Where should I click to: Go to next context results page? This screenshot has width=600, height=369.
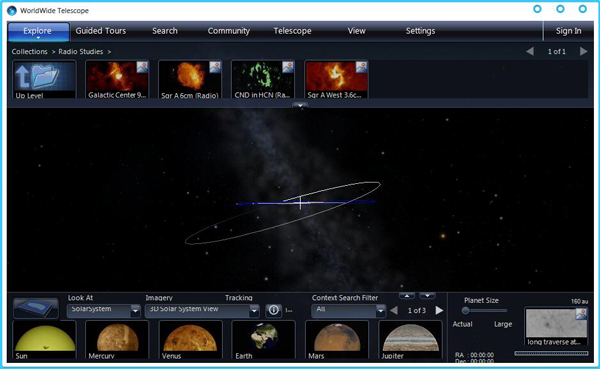[x=439, y=310]
